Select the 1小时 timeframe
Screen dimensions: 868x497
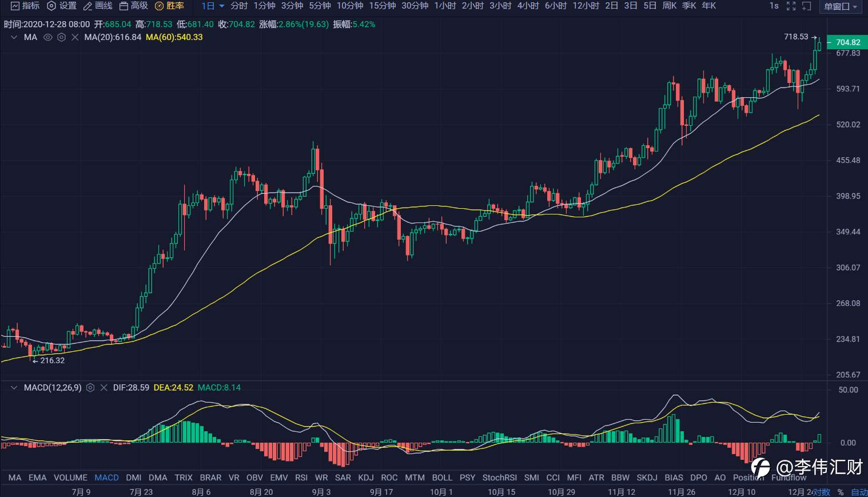pos(445,6)
